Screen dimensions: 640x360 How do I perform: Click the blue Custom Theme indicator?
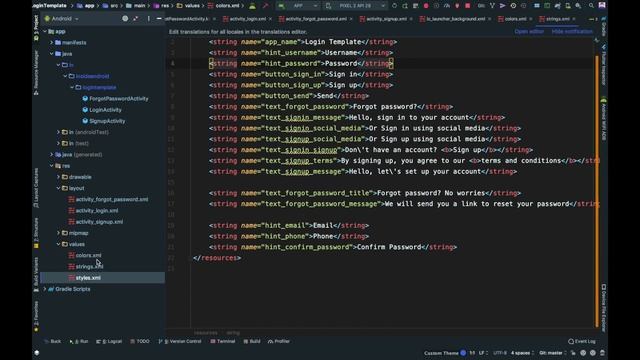[463, 353]
